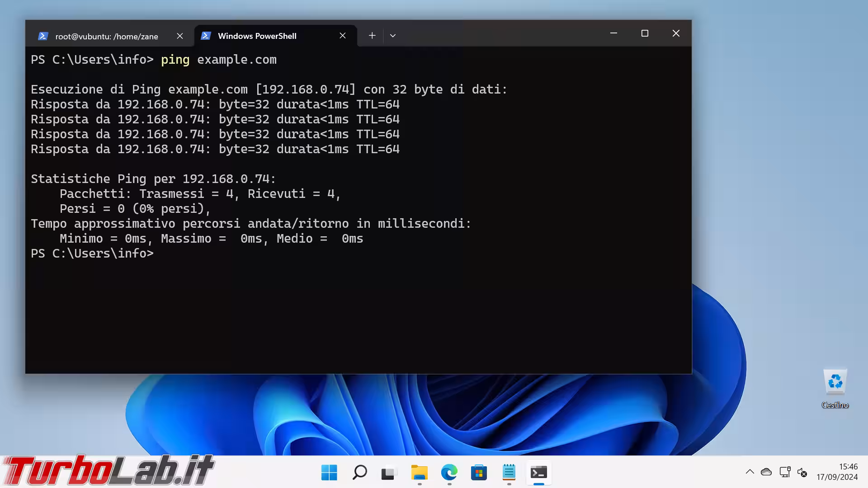Toggle the muted volume tray icon
Image resolution: width=868 pixels, height=488 pixels.
pyautogui.click(x=802, y=472)
